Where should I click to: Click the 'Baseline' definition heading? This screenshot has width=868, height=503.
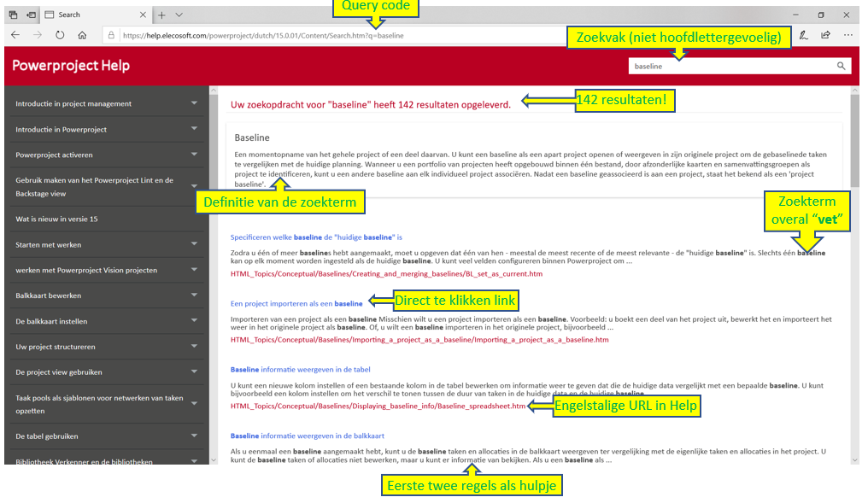[252, 137]
